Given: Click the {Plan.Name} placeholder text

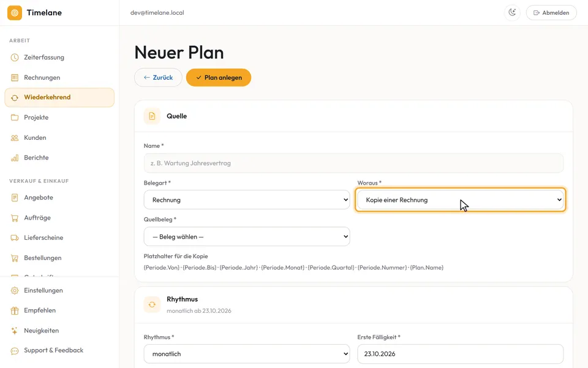Looking at the screenshot, I should (x=427, y=268).
